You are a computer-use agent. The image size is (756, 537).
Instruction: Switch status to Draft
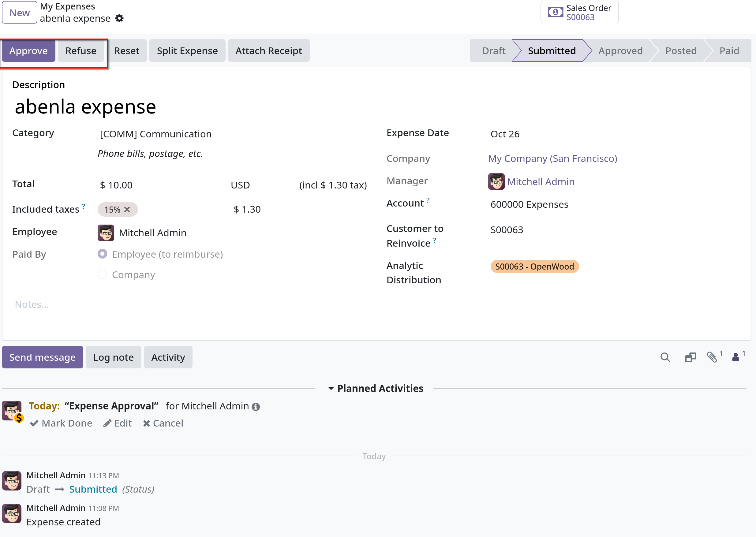pos(493,50)
